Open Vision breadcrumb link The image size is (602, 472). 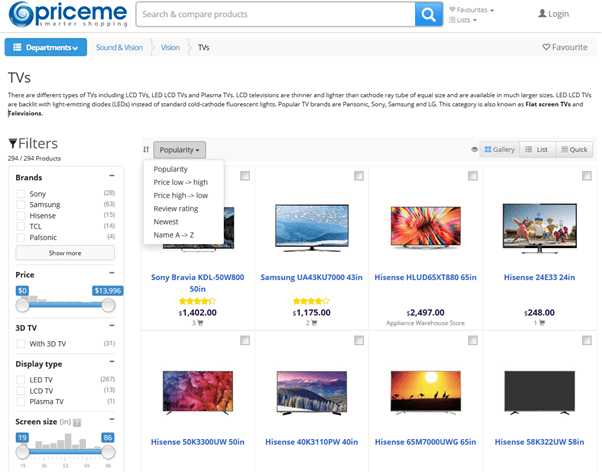pos(170,47)
